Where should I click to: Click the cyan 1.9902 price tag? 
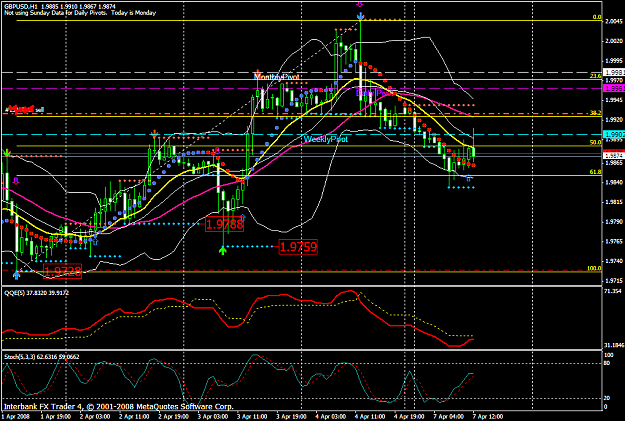[614, 134]
